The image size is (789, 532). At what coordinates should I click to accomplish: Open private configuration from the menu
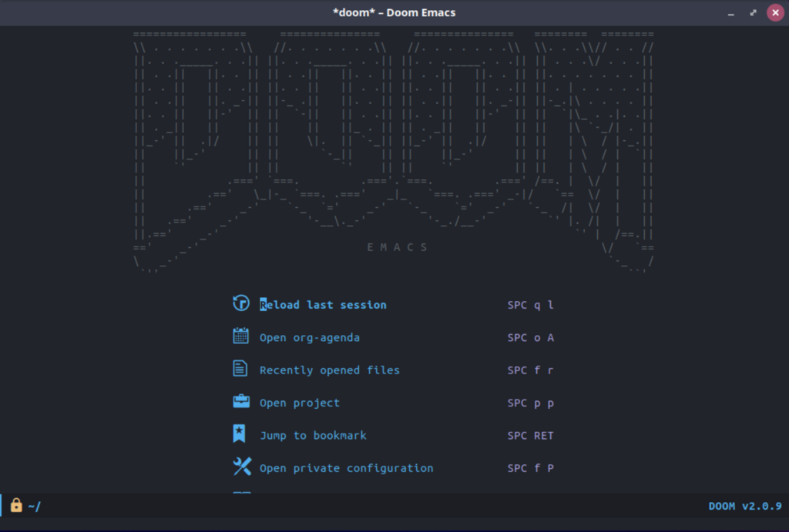(x=347, y=467)
